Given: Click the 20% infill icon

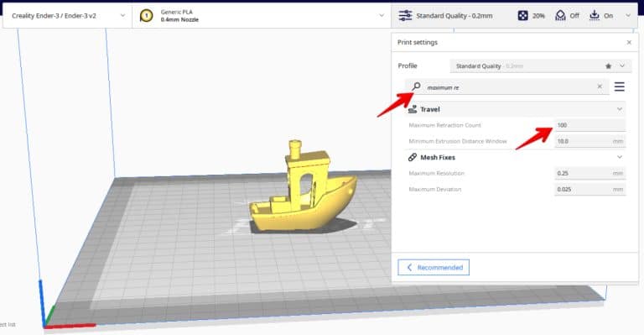Looking at the screenshot, I should pos(522,16).
